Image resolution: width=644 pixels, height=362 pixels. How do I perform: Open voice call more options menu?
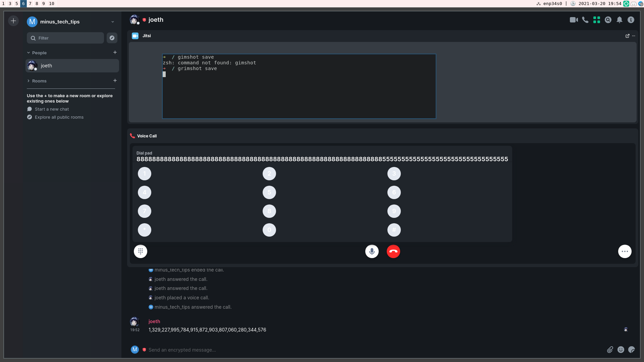pyautogui.click(x=625, y=251)
